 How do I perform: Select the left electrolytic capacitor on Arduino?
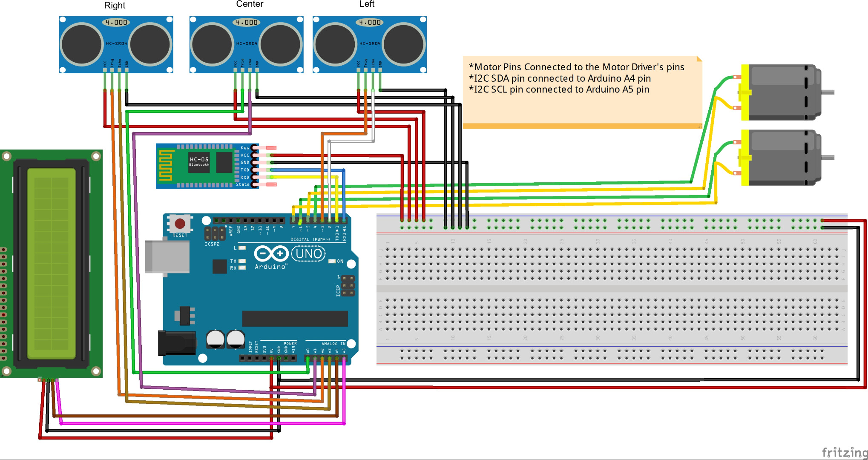(x=215, y=339)
